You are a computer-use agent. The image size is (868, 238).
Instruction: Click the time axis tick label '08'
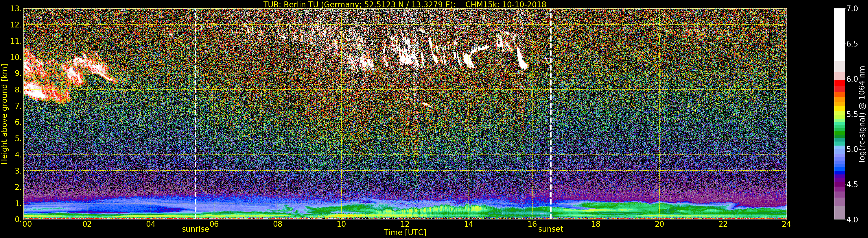[278, 224]
